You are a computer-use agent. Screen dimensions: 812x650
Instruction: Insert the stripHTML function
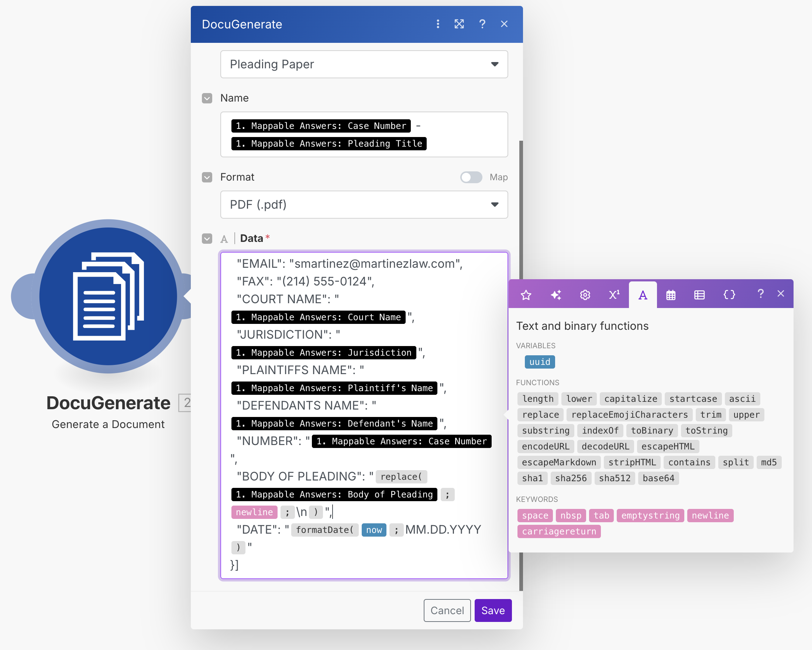pos(632,462)
